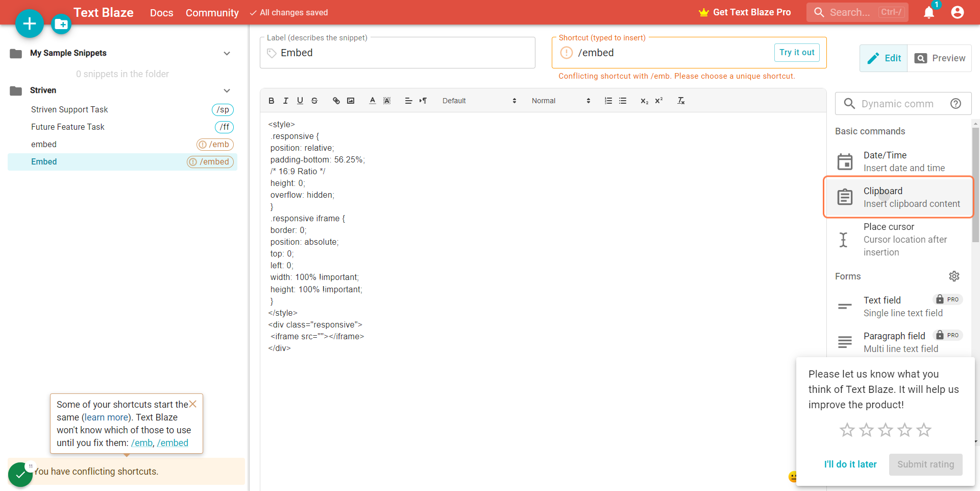Toggle strikethrough formatting in the editor toolbar
Image resolution: width=980 pixels, height=491 pixels.
[x=314, y=101]
